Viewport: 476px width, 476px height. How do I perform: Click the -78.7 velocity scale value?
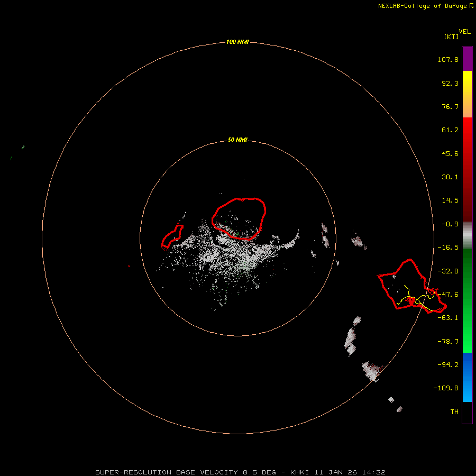(448, 342)
